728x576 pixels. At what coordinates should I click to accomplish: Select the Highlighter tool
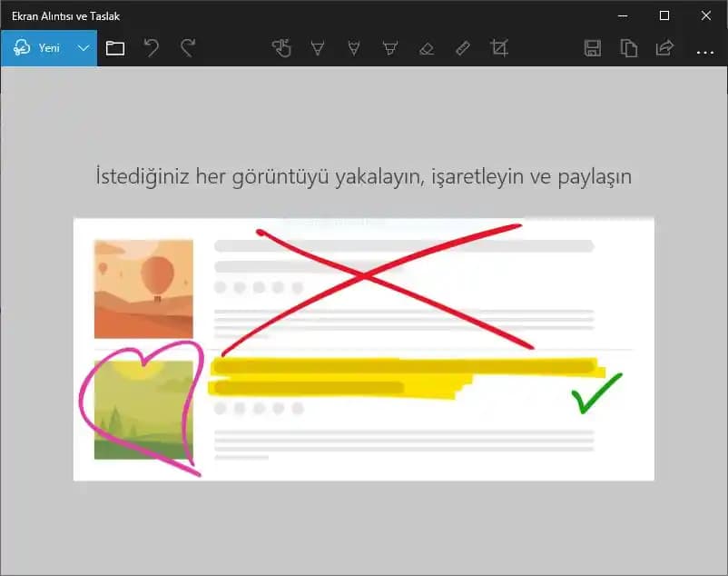click(x=390, y=48)
